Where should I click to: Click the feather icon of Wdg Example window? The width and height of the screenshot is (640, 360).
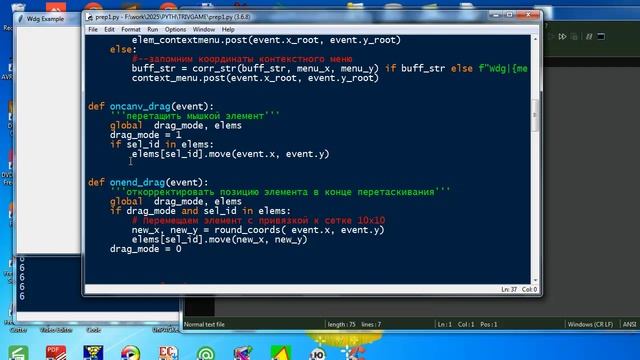[20, 19]
